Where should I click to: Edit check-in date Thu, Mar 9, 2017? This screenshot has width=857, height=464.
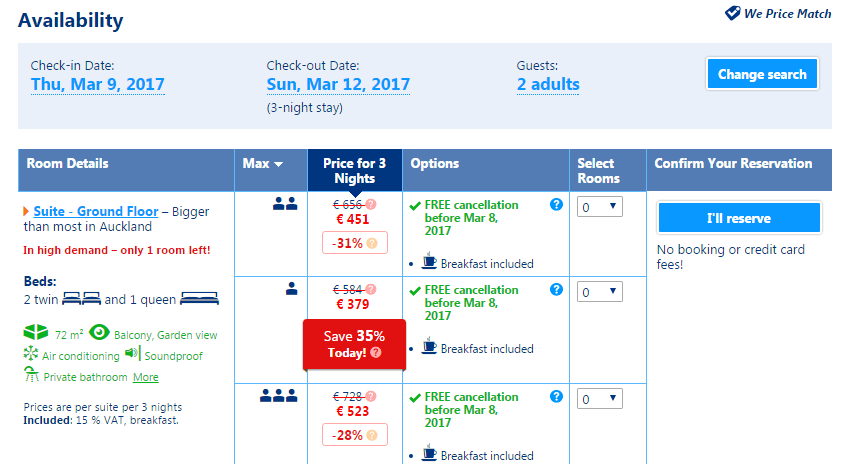click(98, 85)
